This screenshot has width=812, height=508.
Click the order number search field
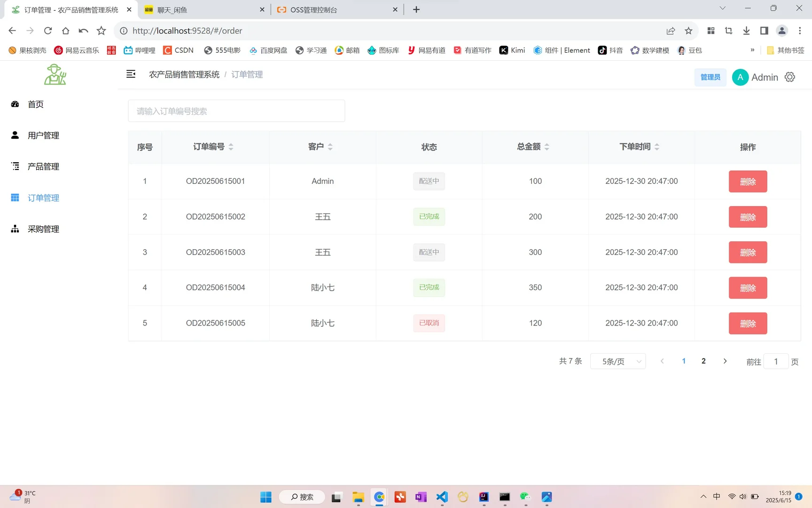coord(236,111)
